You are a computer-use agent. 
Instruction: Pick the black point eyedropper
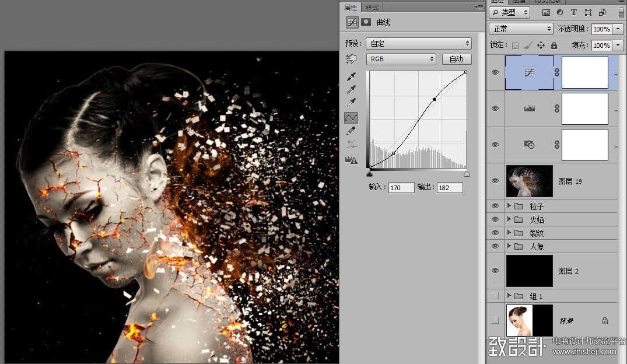tap(352, 76)
